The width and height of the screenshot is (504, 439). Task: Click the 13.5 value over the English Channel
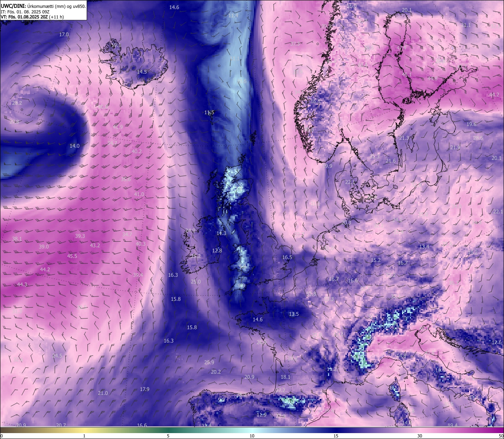[294, 314]
